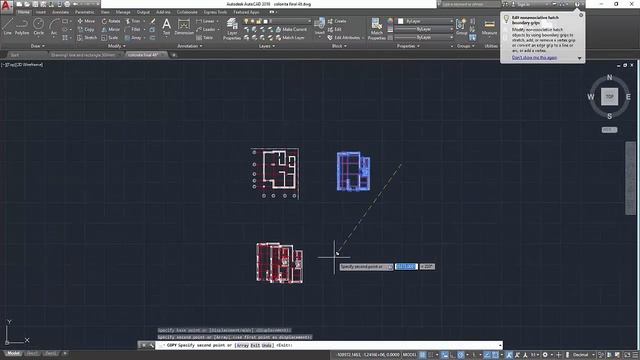Click the Stretch tool
Screen dimensions: 640x360
click(87, 38)
